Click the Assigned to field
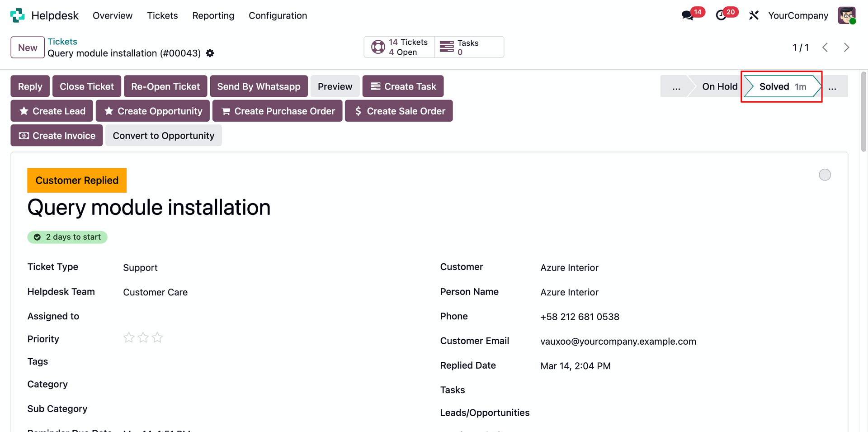 (226, 317)
